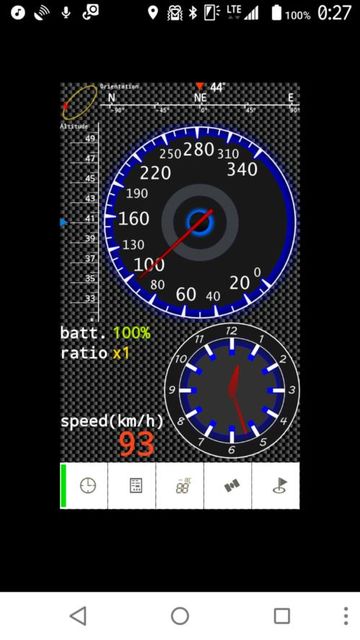This screenshot has width=360, height=640.
Task: Tap the 49 altitude scale value
Action: pyautogui.click(x=90, y=138)
